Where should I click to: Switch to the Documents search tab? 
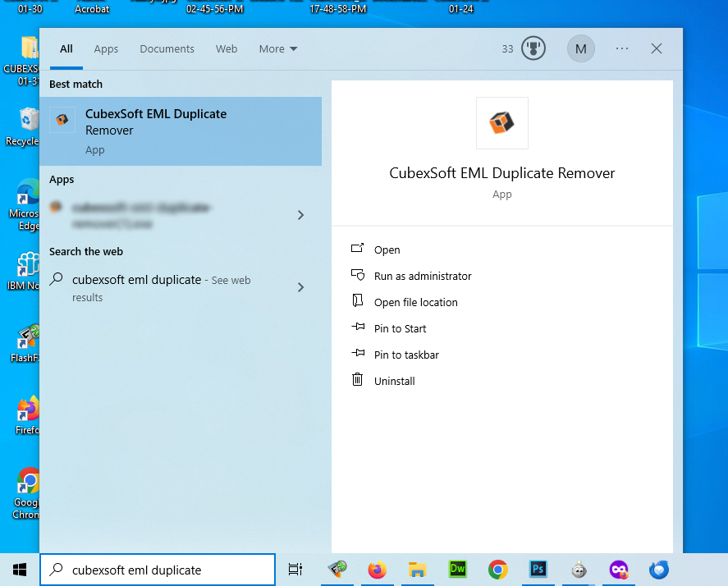click(x=167, y=48)
